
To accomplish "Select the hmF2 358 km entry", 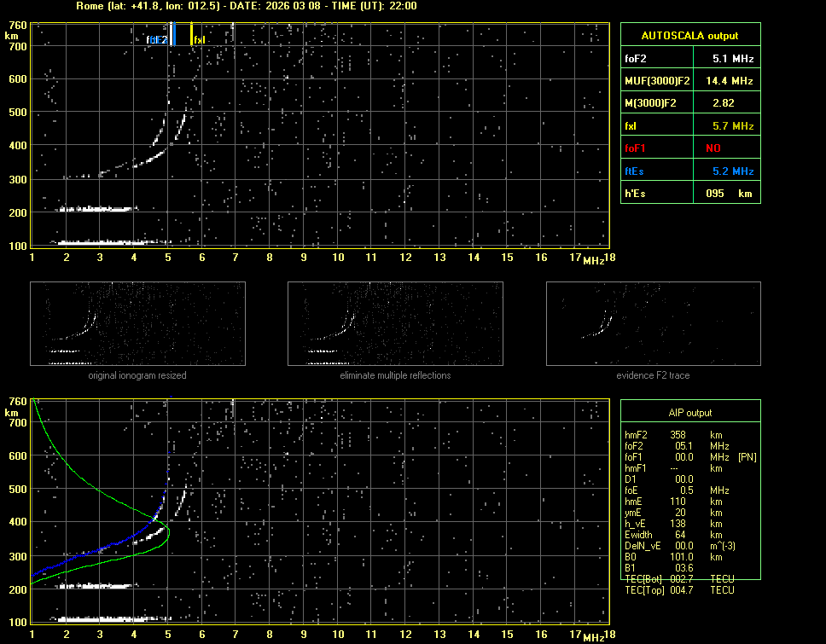I will click(x=674, y=434).
